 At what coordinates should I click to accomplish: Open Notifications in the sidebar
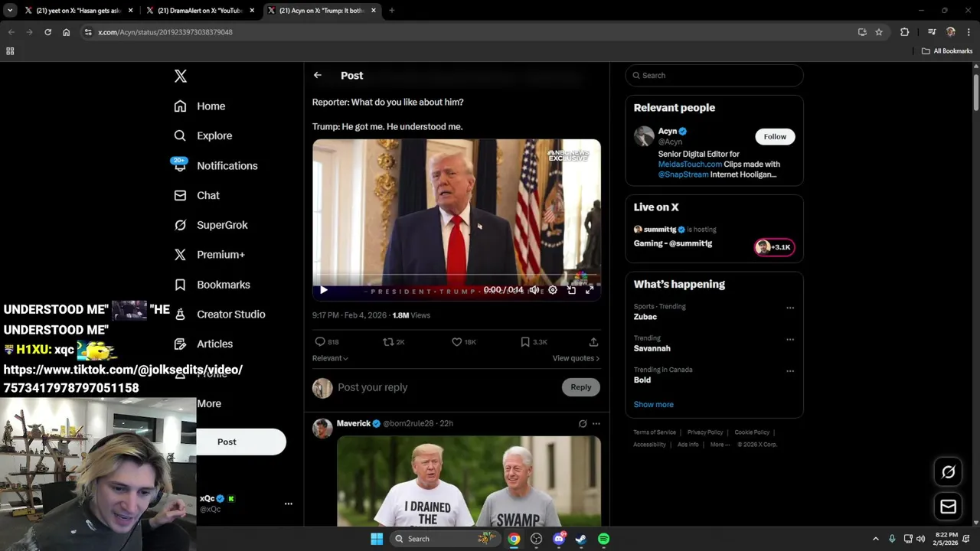[216, 165]
